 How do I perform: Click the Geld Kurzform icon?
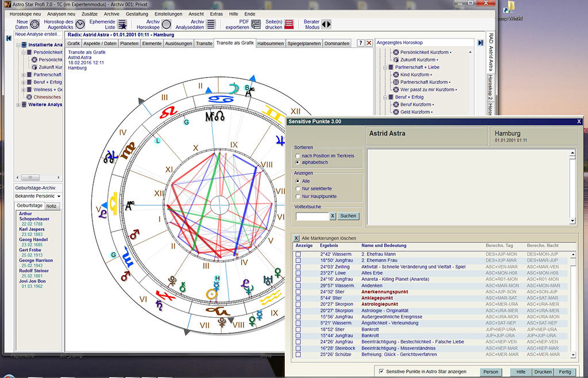click(x=396, y=112)
